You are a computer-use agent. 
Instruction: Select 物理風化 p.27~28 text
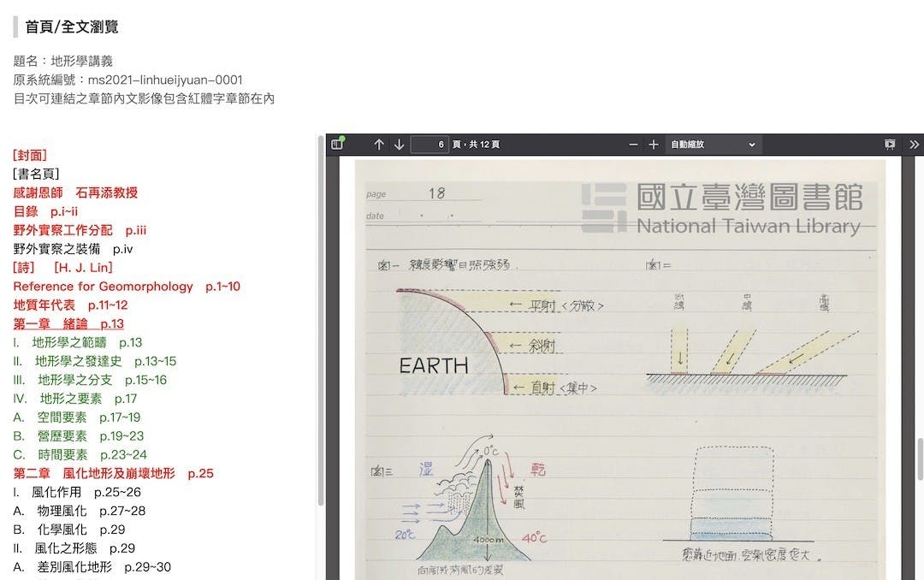coord(79,512)
